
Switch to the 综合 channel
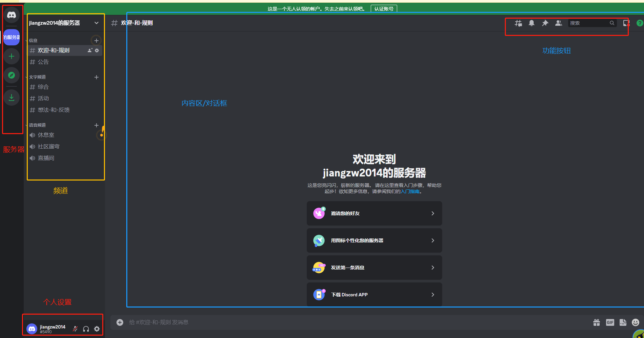(65, 87)
